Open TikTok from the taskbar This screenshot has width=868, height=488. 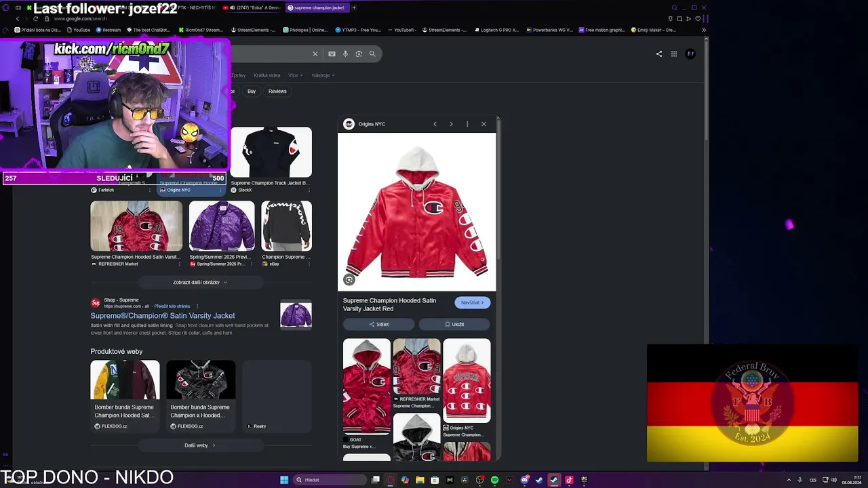569,480
